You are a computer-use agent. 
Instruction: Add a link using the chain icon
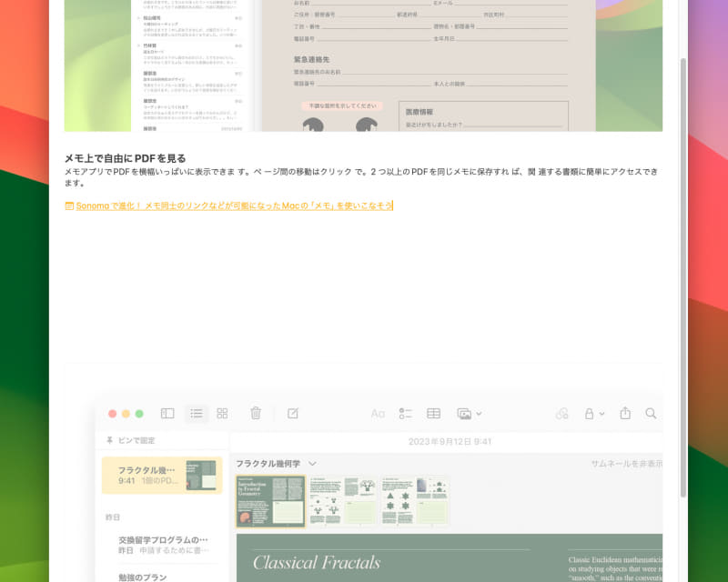tap(562, 414)
